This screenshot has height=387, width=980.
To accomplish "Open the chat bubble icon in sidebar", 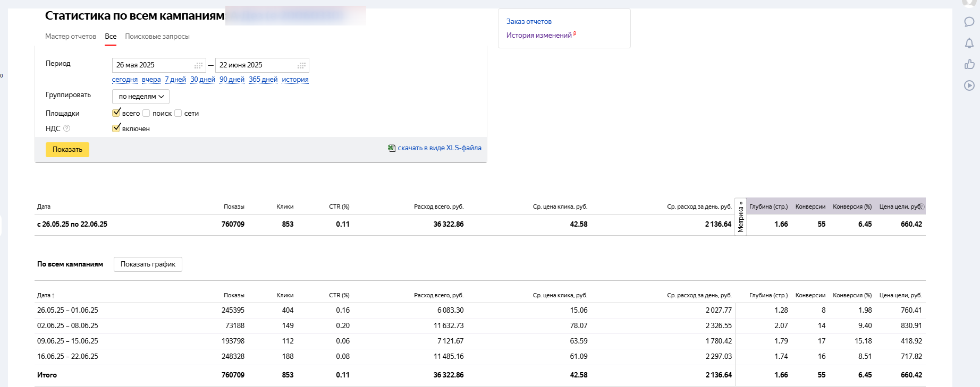I will click(x=969, y=22).
